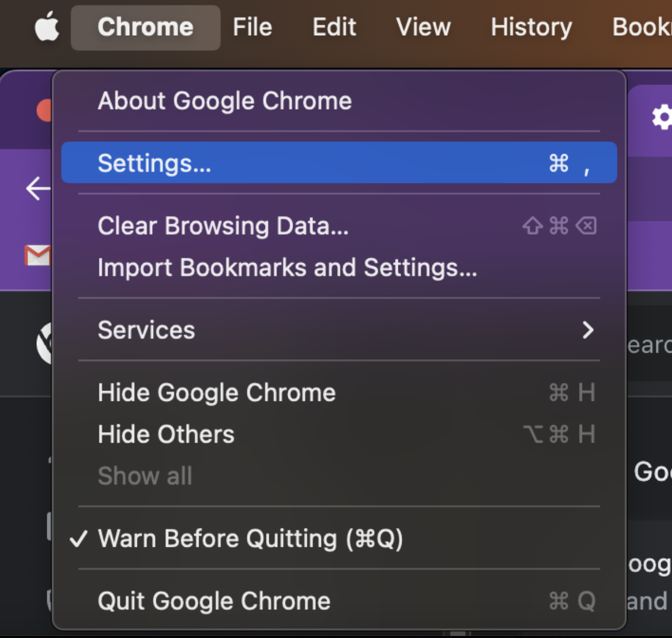Choose Import Bookmarks and Settings…
672x638 pixels.
click(339, 267)
